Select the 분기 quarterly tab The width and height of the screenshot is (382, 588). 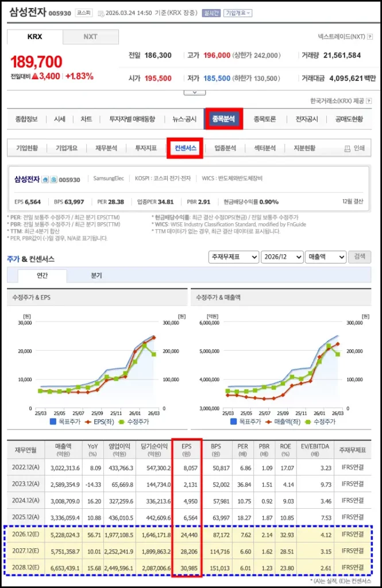(97, 276)
